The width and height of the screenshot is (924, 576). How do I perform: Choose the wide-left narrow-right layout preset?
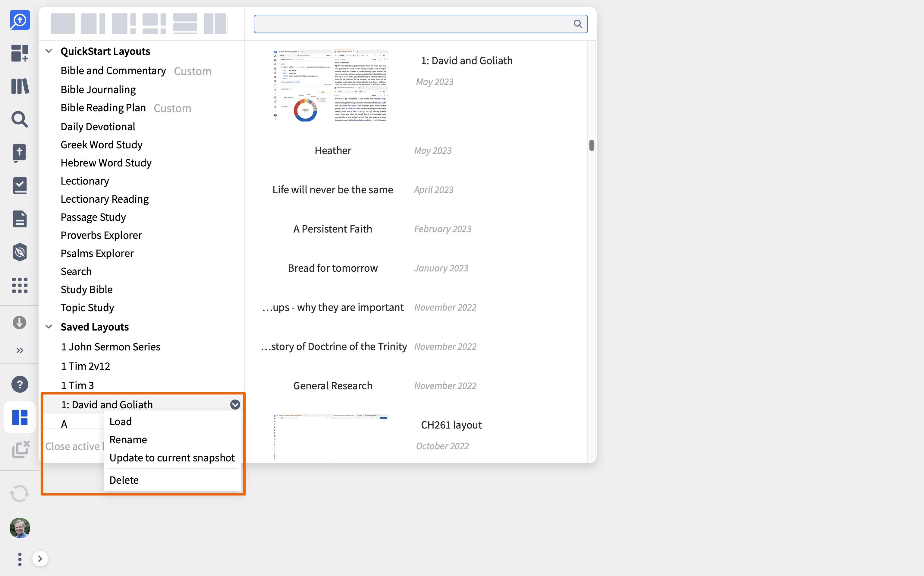click(93, 24)
